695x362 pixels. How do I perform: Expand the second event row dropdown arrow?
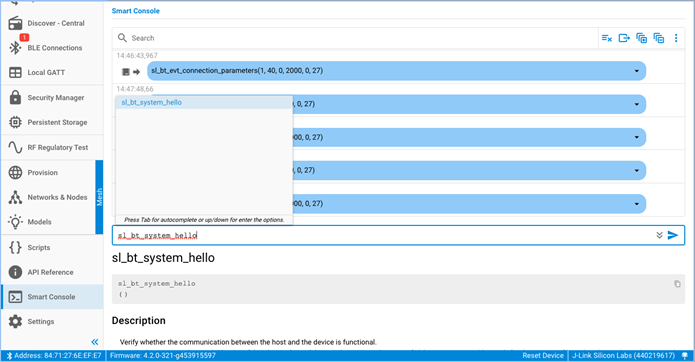tap(636, 104)
